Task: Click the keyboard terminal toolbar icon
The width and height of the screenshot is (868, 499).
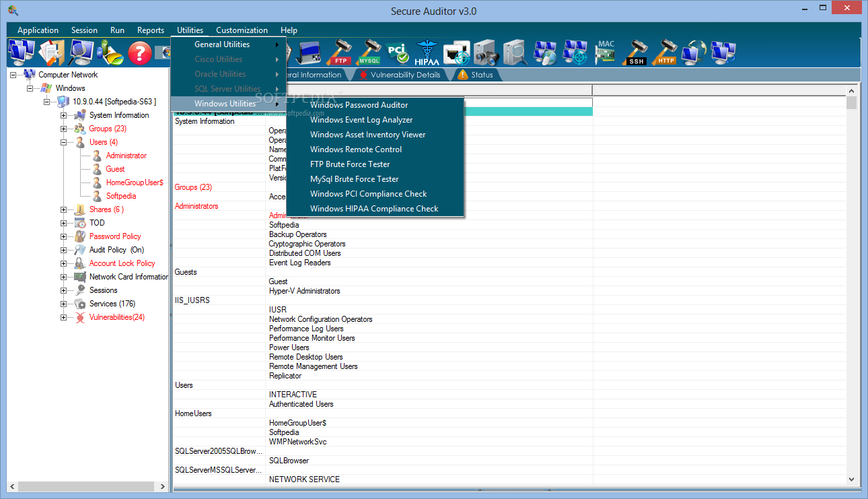Action: pos(308,53)
